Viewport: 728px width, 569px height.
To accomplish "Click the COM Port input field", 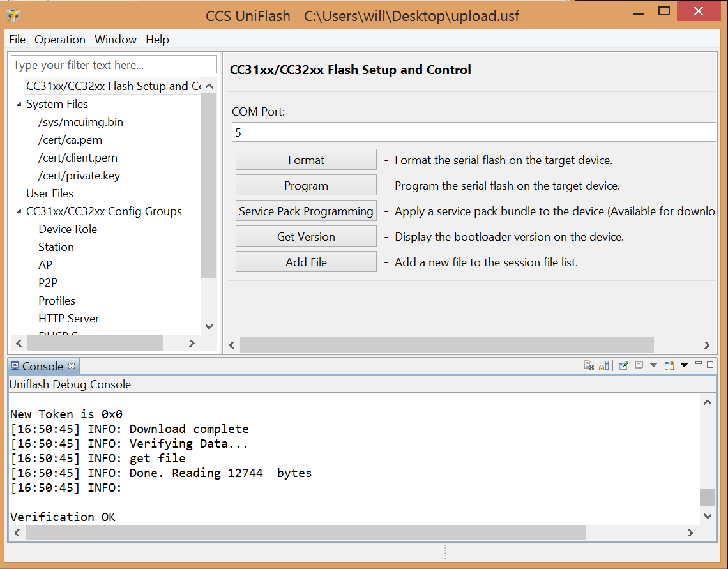I will click(x=474, y=132).
